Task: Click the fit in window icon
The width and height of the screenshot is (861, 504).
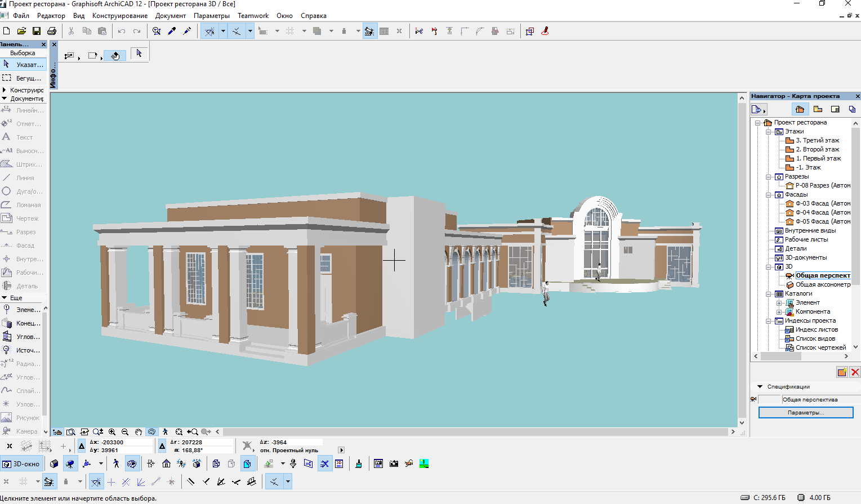Action: click(179, 432)
